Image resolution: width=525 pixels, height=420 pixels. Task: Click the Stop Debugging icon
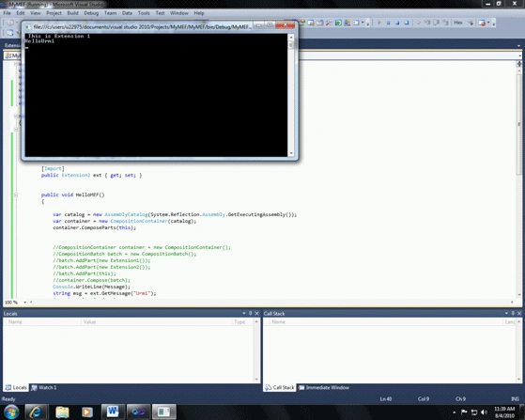point(397,23)
